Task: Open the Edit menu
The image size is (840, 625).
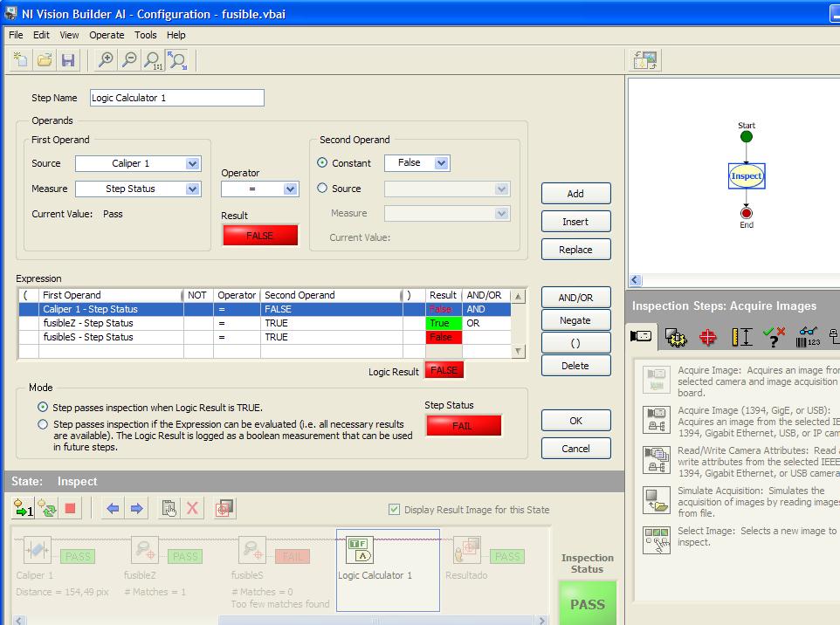Action: point(41,35)
